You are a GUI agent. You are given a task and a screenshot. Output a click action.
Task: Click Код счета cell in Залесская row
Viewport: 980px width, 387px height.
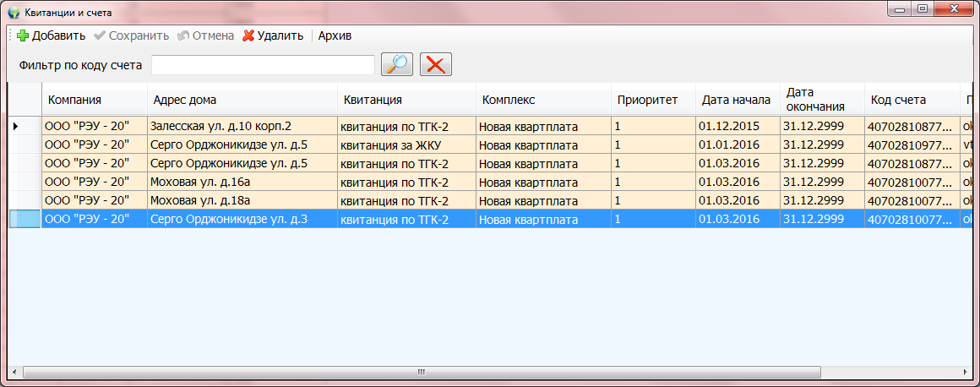pos(912,126)
